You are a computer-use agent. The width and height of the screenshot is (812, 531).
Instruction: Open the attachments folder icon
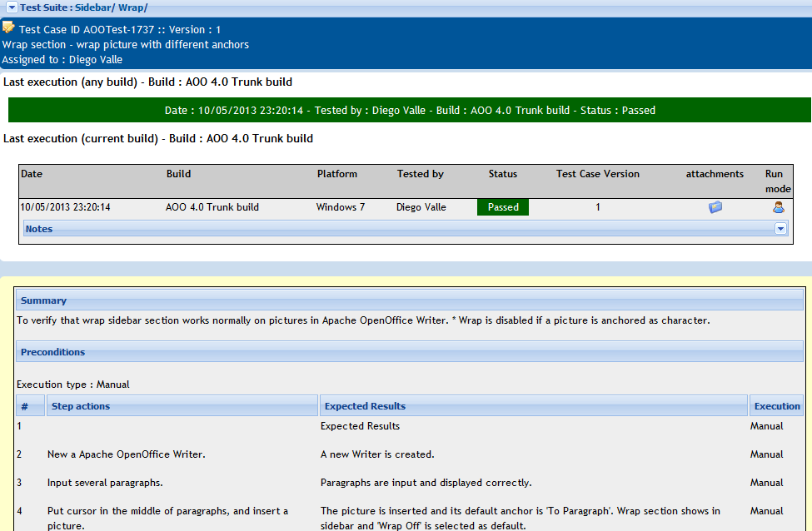715,207
